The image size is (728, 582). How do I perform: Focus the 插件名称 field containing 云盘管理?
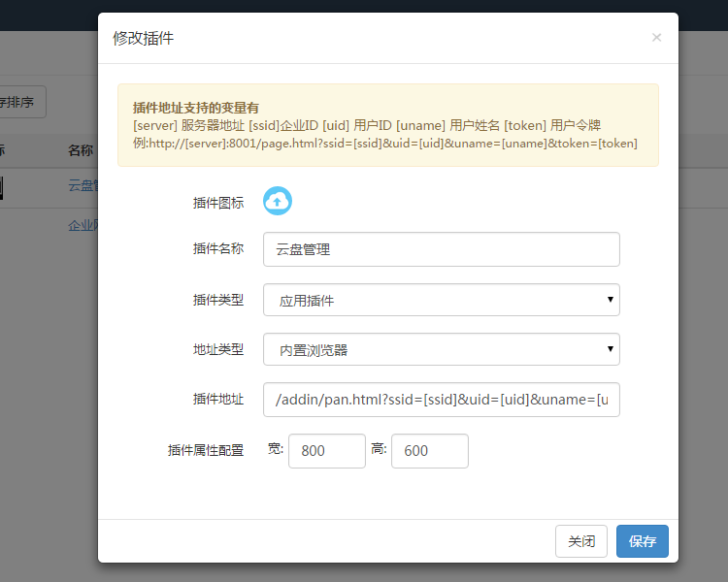point(441,249)
